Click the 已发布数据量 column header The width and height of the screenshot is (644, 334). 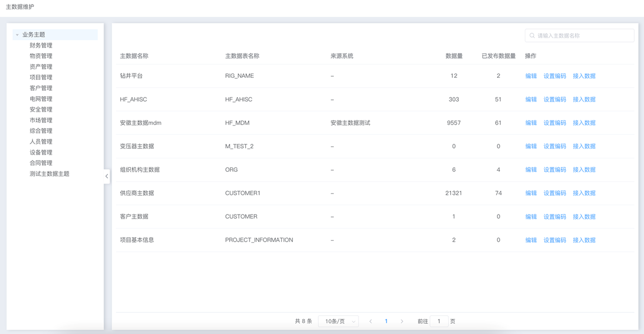point(499,56)
